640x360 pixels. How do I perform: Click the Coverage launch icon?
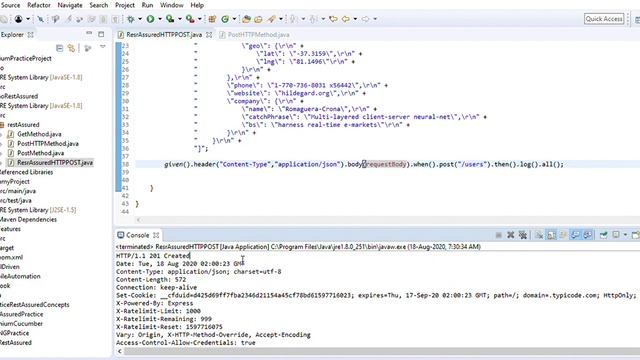[170, 19]
